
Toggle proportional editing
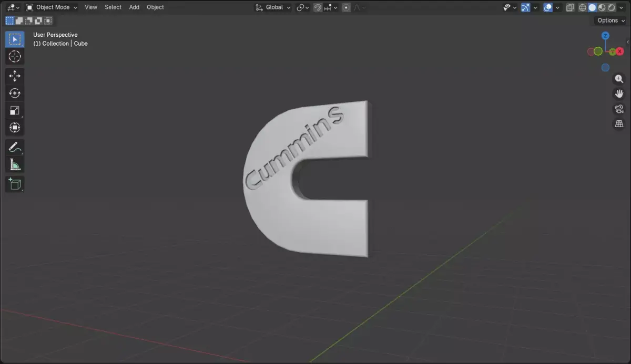coord(346,7)
